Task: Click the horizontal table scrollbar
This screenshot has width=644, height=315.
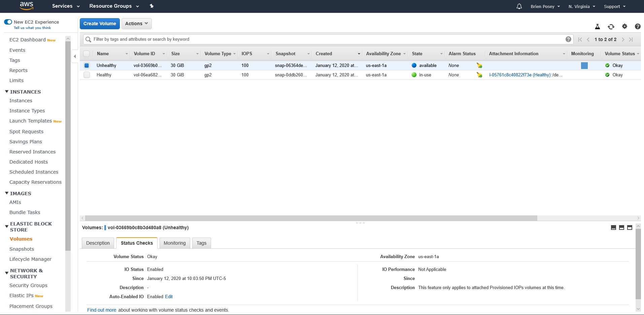Action: (311, 218)
